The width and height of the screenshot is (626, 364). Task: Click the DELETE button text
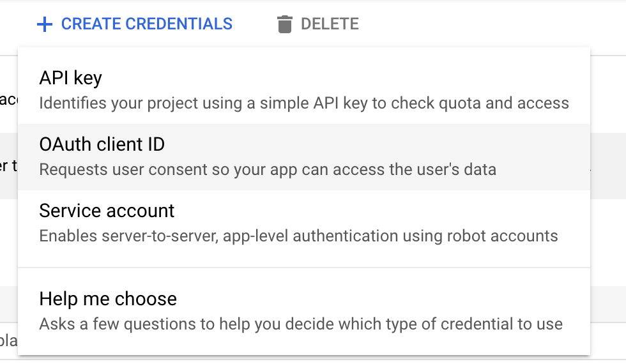click(x=330, y=24)
